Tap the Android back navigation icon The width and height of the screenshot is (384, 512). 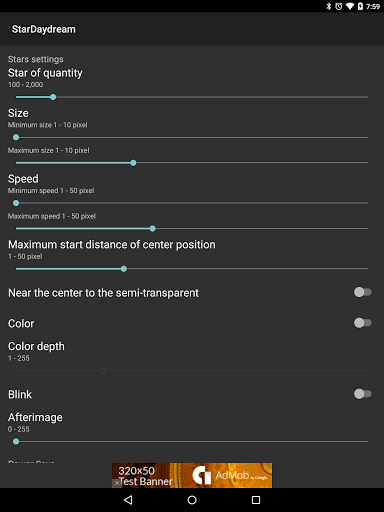pos(128,500)
